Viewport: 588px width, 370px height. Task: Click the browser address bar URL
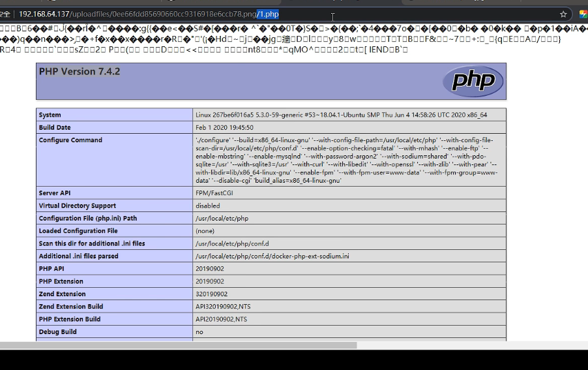click(149, 14)
